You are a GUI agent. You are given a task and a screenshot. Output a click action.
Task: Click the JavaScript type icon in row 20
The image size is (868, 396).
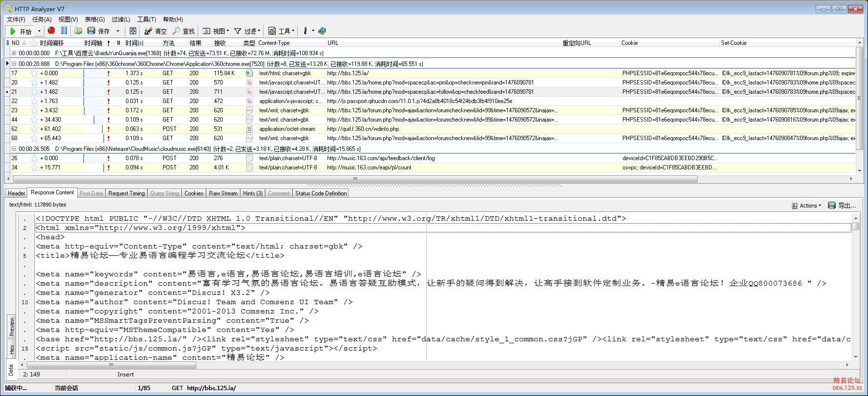click(249, 83)
